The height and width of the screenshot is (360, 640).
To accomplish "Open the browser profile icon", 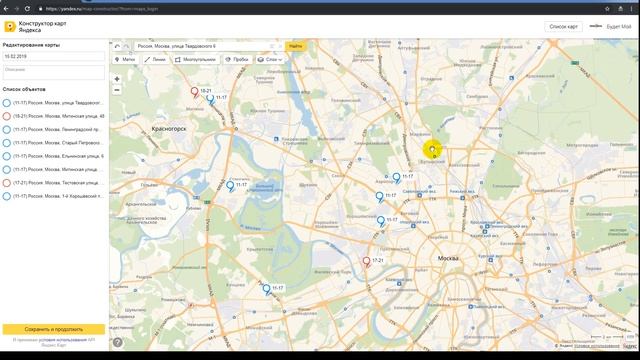I will click(620, 9).
